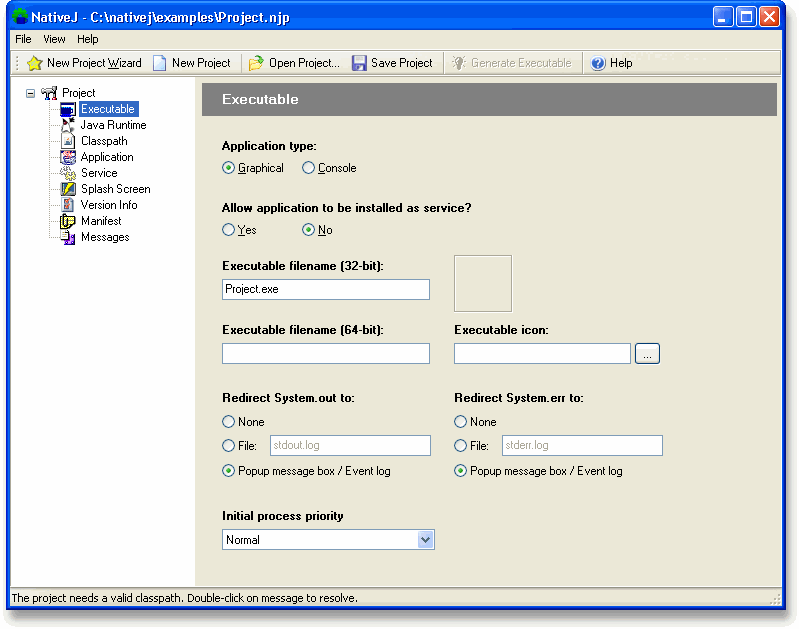Click the New Project blank page icon

click(159, 63)
